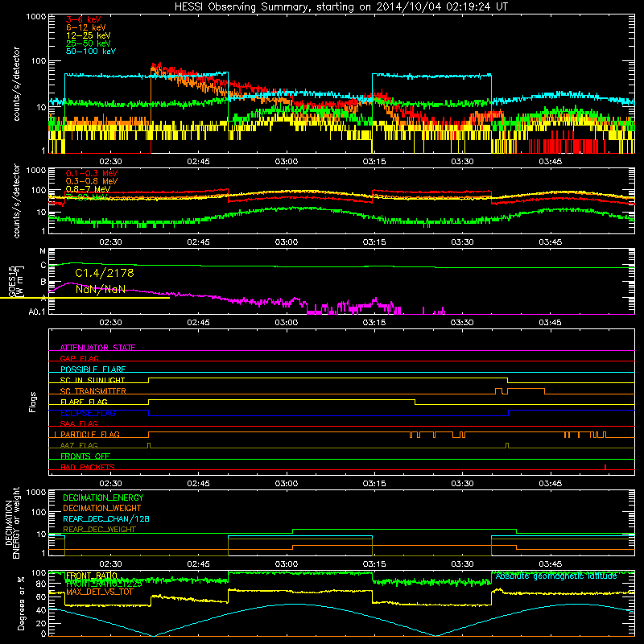The width and height of the screenshot is (644, 644).
Task: Select 03:15 tick label under MeV panel
Action: point(374,242)
